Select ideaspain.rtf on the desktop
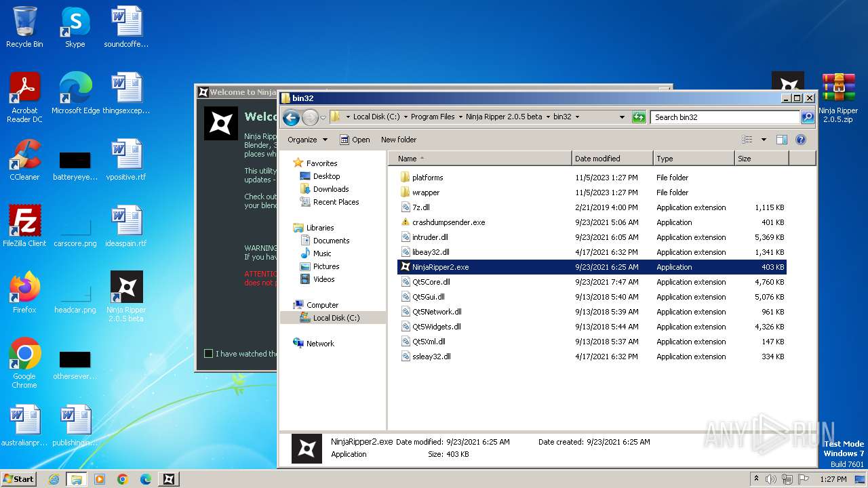868x488 pixels. pos(126,226)
